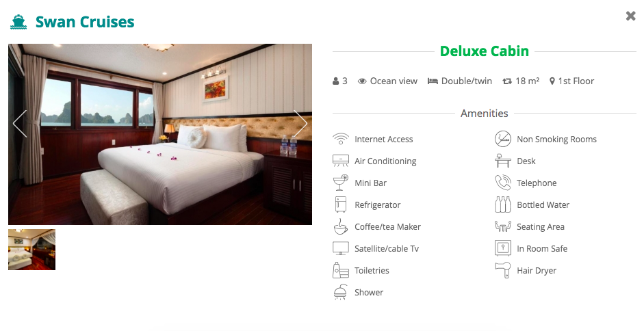The width and height of the screenshot is (644, 331).
Task: Click the Mini Bar cocktail icon
Action: [341, 183]
